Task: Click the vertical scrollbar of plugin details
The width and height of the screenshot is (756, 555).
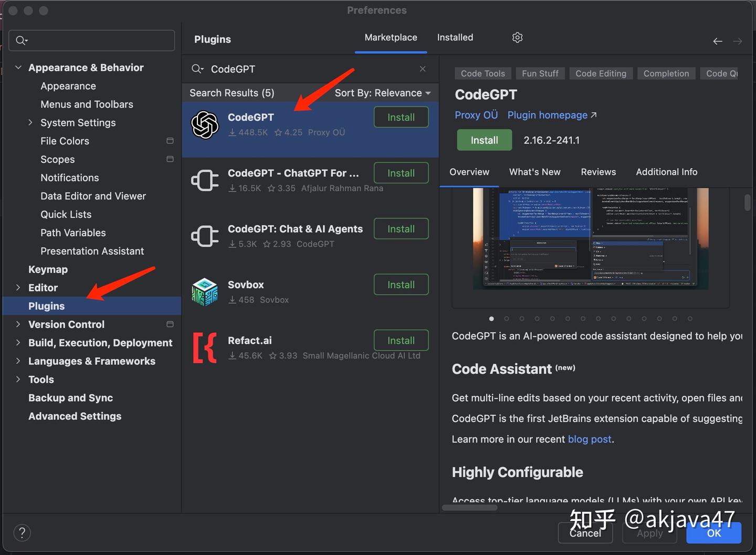Action: tap(748, 203)
